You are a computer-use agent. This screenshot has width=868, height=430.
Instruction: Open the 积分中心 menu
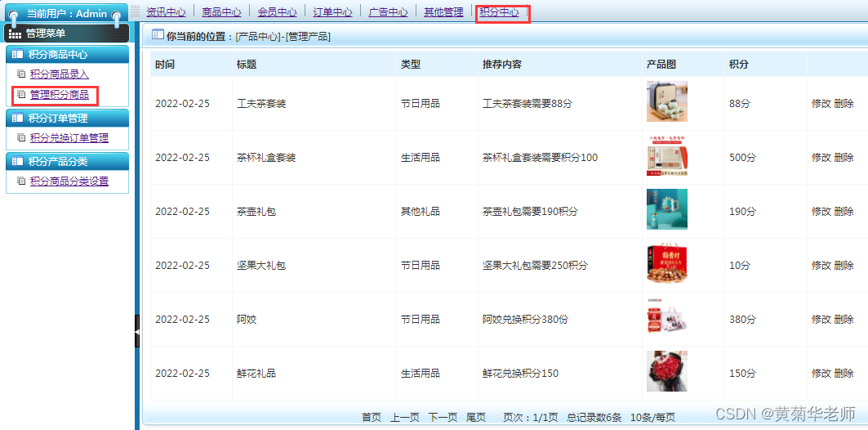pyautogui.click(x=499, y=11)
